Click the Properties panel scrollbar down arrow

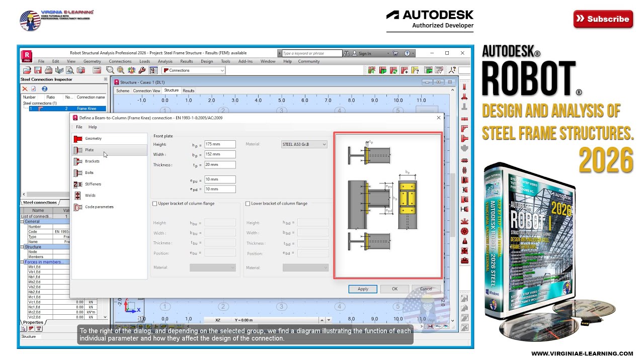(105, 317)
